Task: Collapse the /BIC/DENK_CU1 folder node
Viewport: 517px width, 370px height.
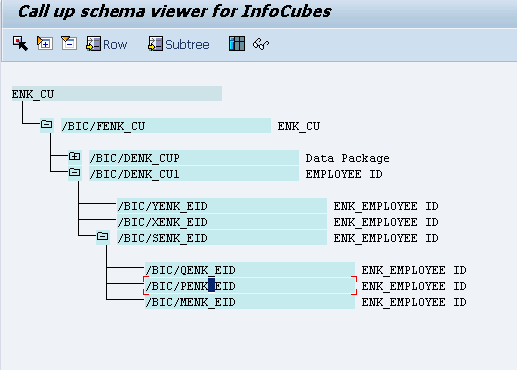Action: 75,173
